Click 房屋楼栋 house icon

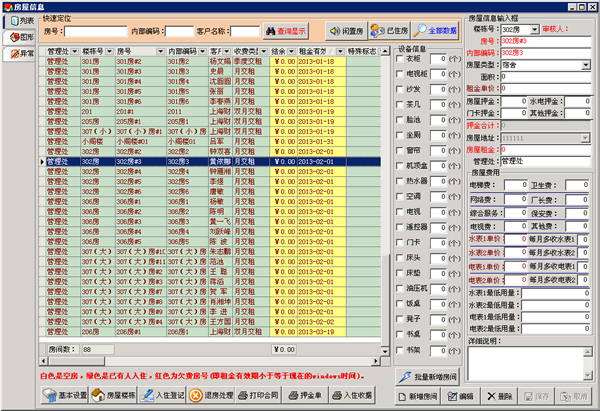click(x=98, y=395)
